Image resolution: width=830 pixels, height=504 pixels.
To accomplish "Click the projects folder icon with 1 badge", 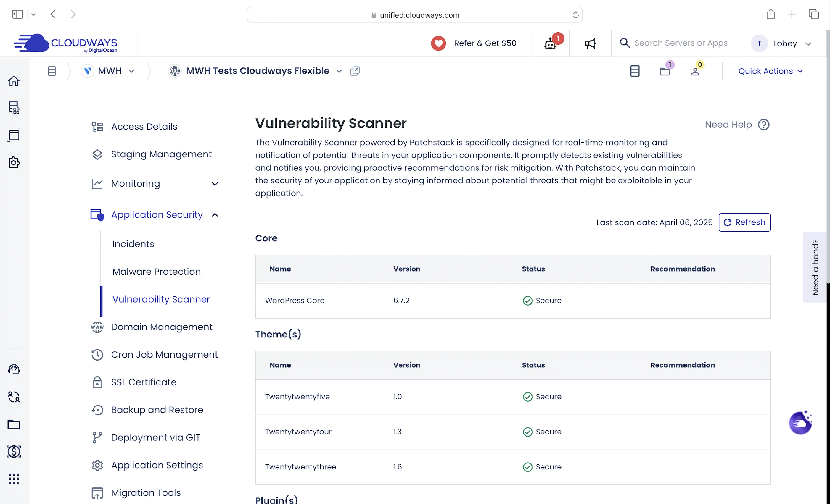I will pos(665,71).
